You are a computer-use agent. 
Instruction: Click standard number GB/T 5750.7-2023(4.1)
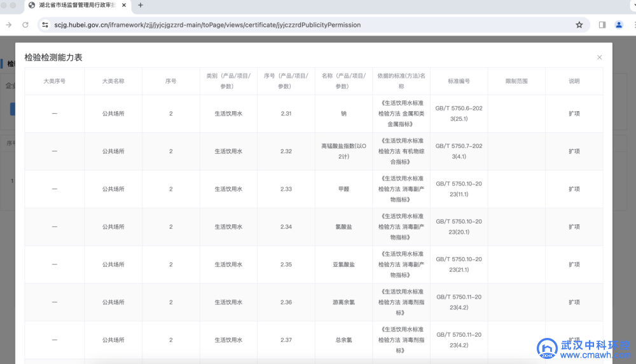pyautogui.click(x=459, y=151)
